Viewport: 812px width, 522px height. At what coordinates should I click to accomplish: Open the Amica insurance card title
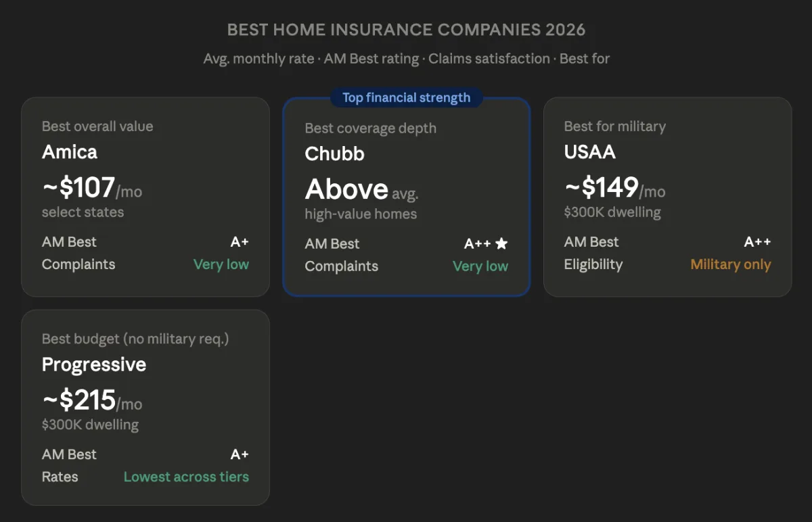(x=70, y=151)
